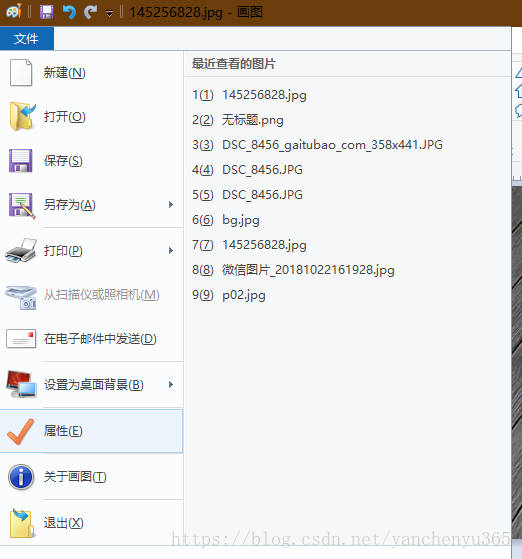Click the monitor icon for 设置为桌面背景(B)
Screen dimensions: 522x559
[21, 384]
